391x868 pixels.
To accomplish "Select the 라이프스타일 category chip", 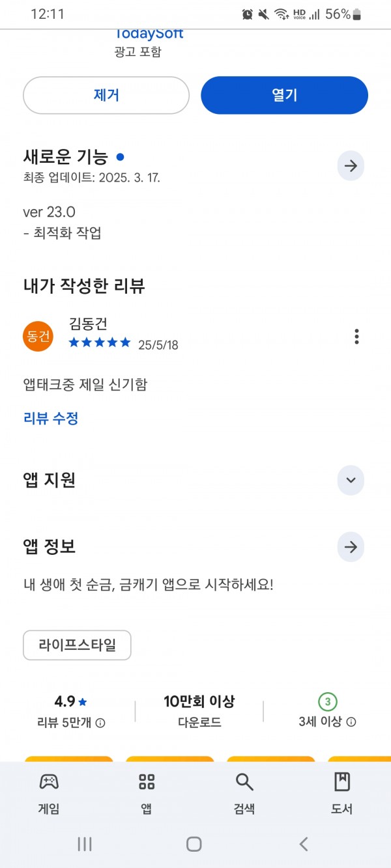I will click(77, 645).
